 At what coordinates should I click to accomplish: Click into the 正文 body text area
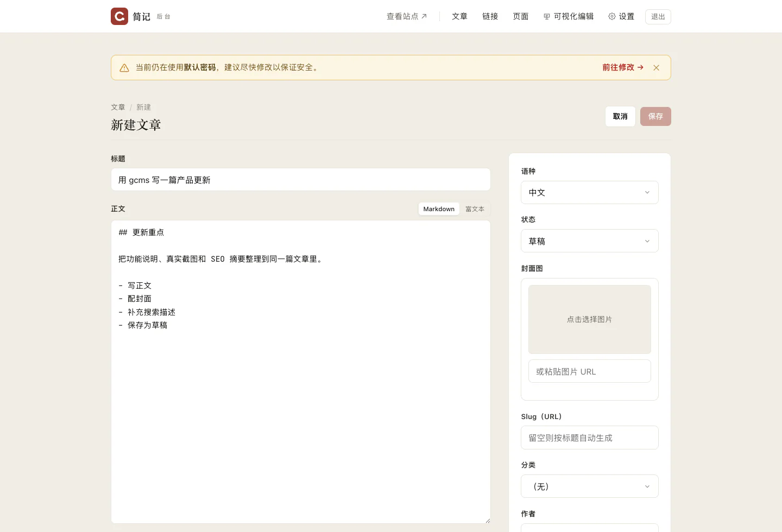pos(301,372)
